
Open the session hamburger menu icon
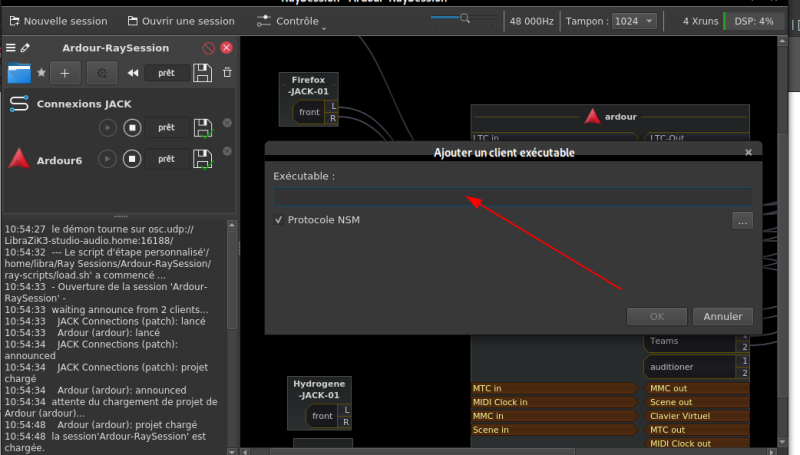[11, 48]
